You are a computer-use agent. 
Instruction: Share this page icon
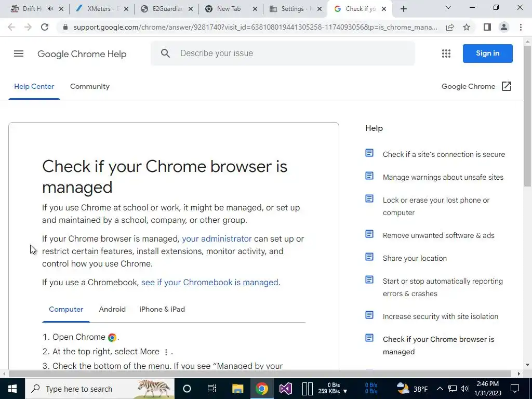(x=450, y=27)
